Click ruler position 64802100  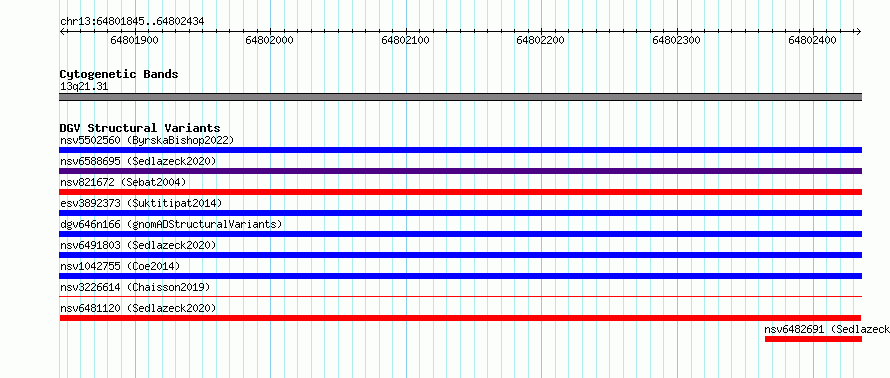click(406, 40)
